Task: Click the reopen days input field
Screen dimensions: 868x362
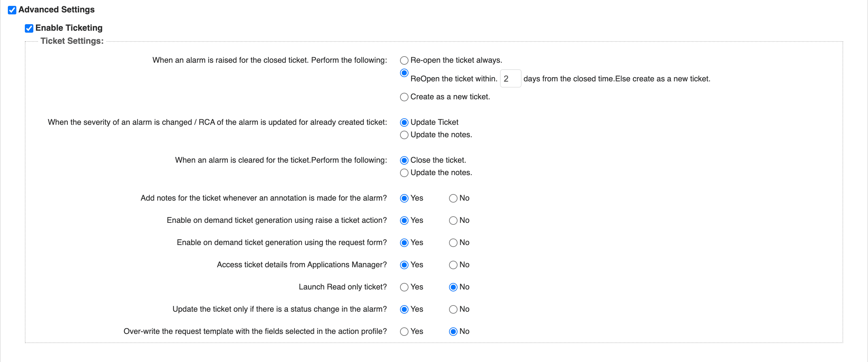Action: click(x=510, y=79)
